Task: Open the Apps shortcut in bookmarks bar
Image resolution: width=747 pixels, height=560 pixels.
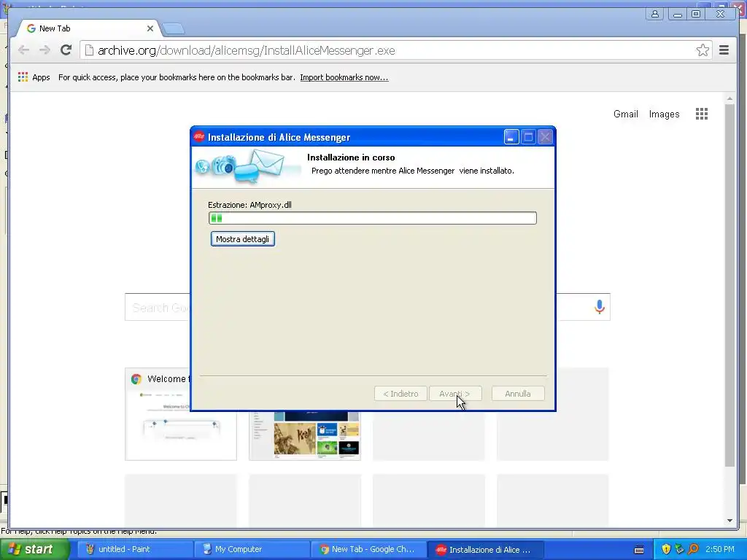Action: coord(34,77)
